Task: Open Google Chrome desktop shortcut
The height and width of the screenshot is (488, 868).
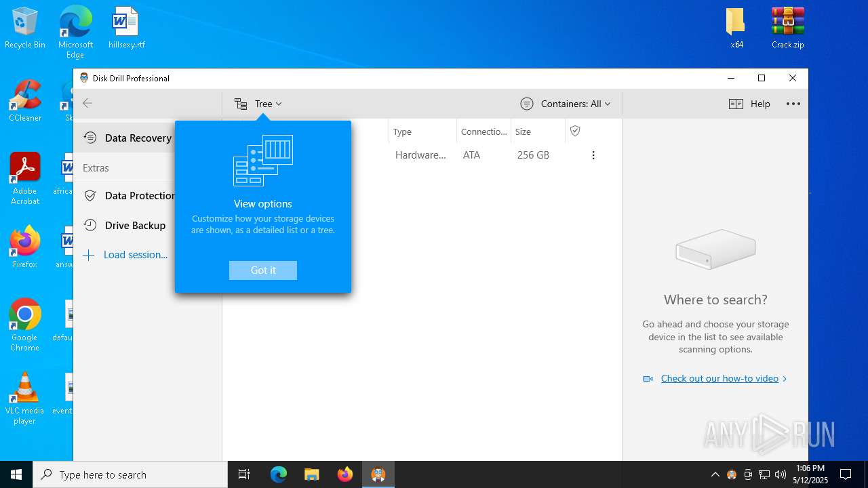Action: point(24,325)
